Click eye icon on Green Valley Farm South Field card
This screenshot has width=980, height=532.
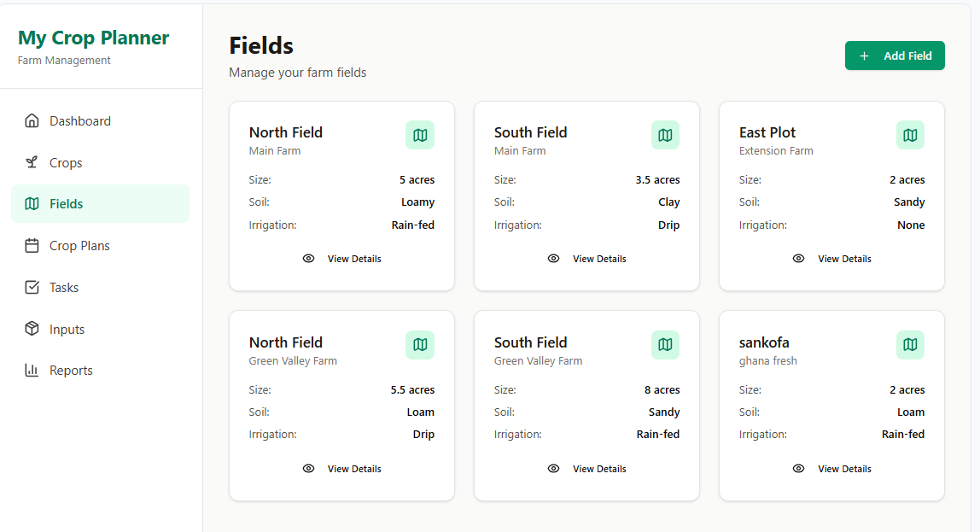tap(554, 469)
